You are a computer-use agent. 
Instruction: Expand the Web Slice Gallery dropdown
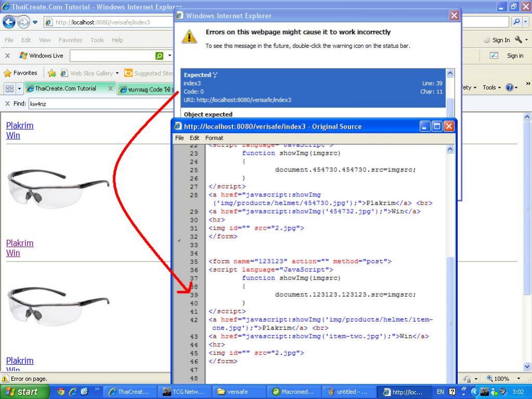coord(117,73)
